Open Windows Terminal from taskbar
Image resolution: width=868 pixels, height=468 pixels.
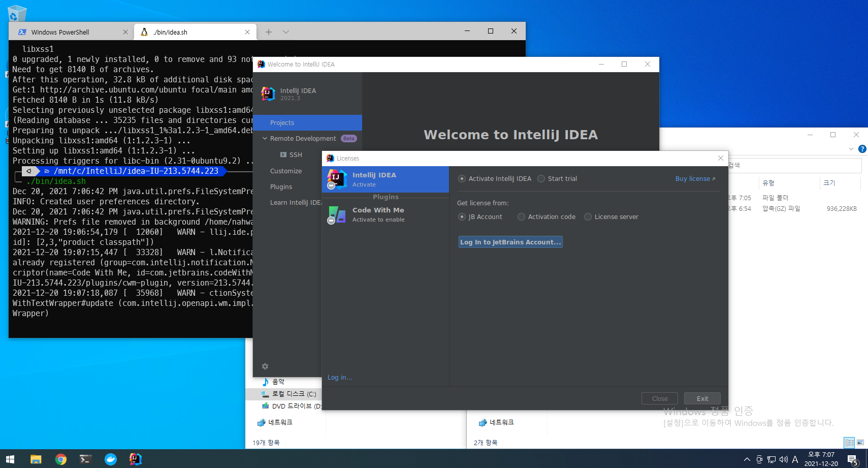click(x=85, y=459)
